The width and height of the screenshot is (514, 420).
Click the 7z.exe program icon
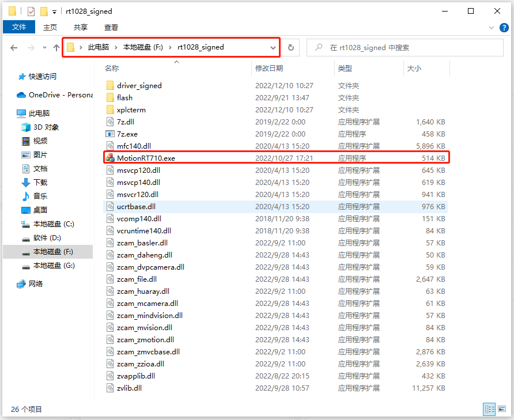click(110, 134)
